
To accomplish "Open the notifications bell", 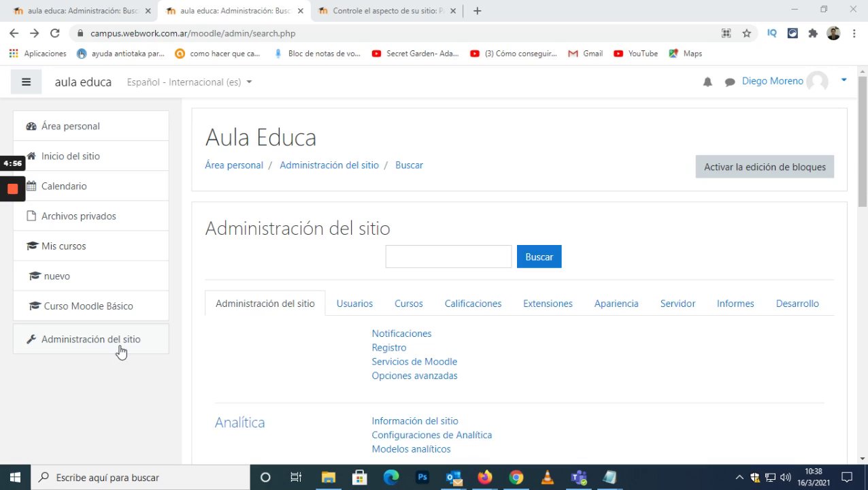I will pyautogui.click(x=707, y=82).
